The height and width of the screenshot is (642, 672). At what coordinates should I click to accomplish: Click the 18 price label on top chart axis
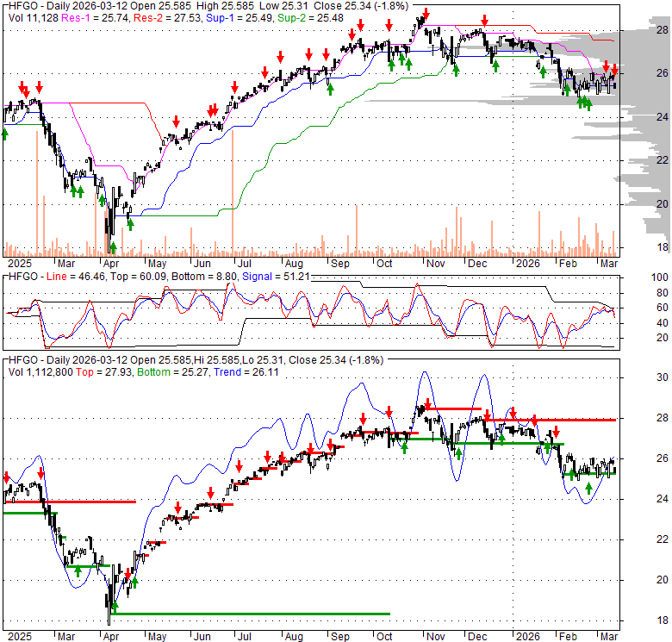(x=663, y=247)
